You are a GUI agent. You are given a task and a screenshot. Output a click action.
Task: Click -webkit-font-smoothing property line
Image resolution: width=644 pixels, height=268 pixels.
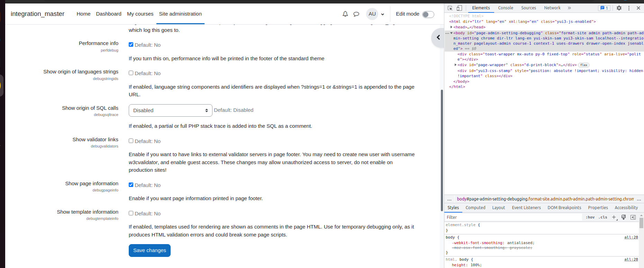[x=493, y=243]
